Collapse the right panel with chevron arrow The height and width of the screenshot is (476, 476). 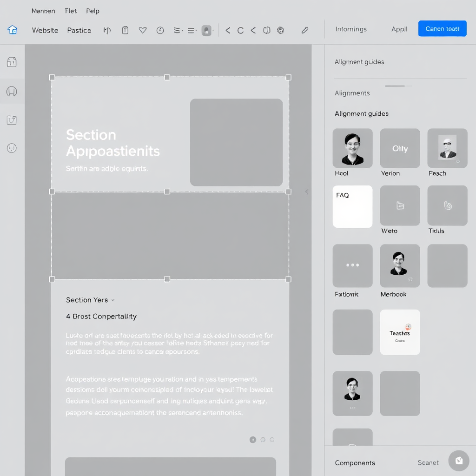(x=306, y=192)
